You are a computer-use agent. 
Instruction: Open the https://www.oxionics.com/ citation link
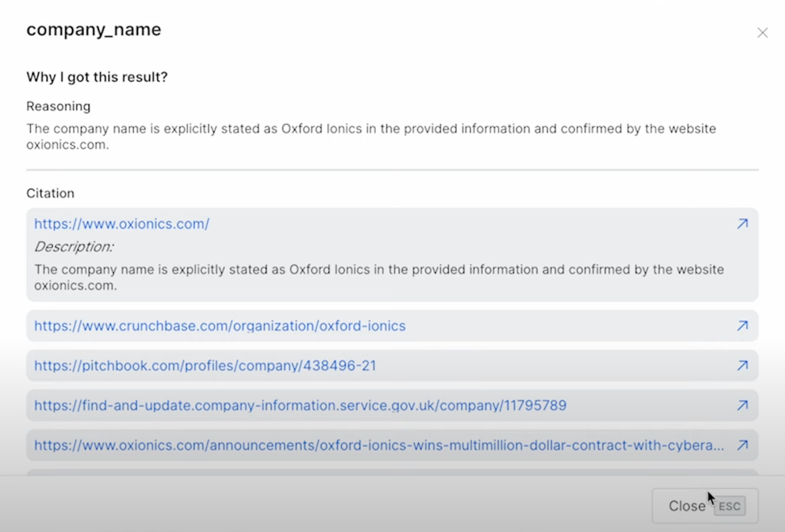[x=121, y=224]
